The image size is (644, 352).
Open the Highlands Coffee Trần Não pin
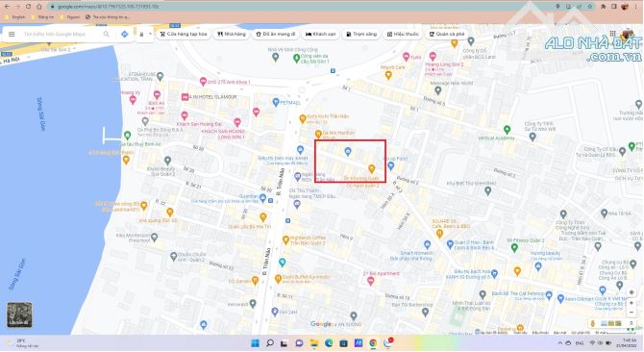285,239
